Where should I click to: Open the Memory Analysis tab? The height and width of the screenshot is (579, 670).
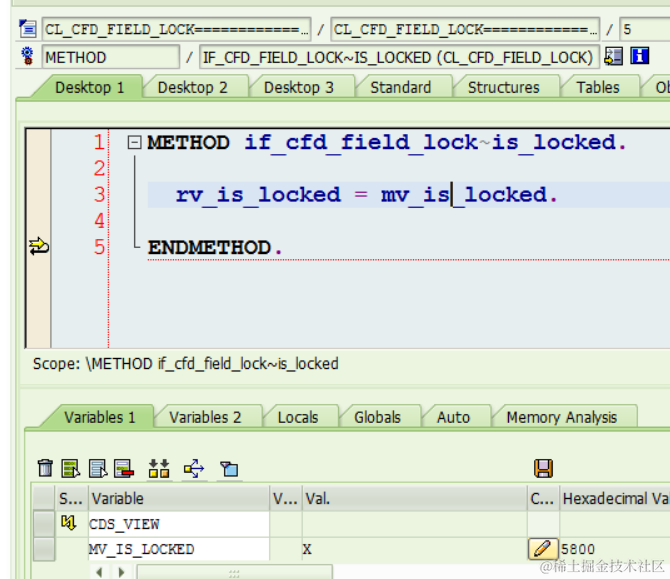(561, 417)
